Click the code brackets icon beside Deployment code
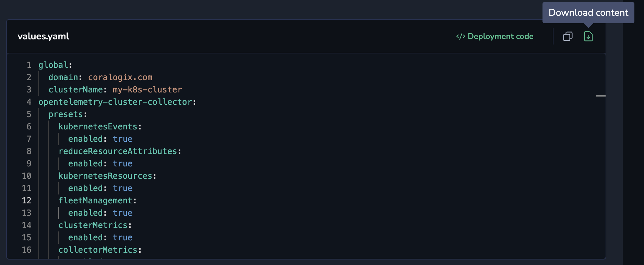The height and width of the screenshot is (265, 644). (461, 36)
